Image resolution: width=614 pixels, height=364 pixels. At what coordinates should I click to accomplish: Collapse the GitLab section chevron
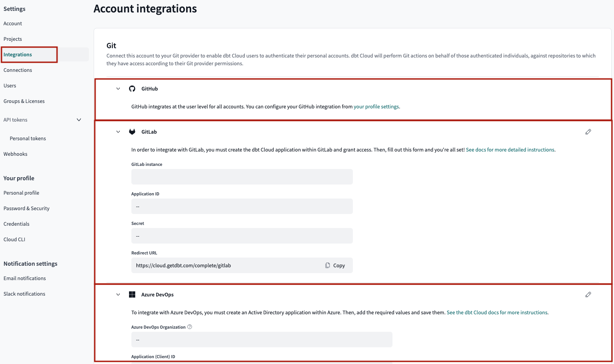click(118, 132)
